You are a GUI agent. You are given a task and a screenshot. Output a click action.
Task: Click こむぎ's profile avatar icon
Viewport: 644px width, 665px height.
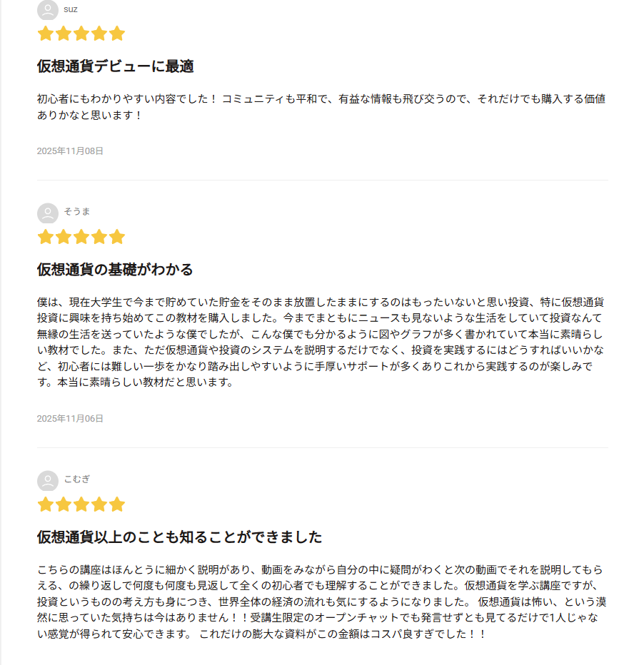click(48, 481)
